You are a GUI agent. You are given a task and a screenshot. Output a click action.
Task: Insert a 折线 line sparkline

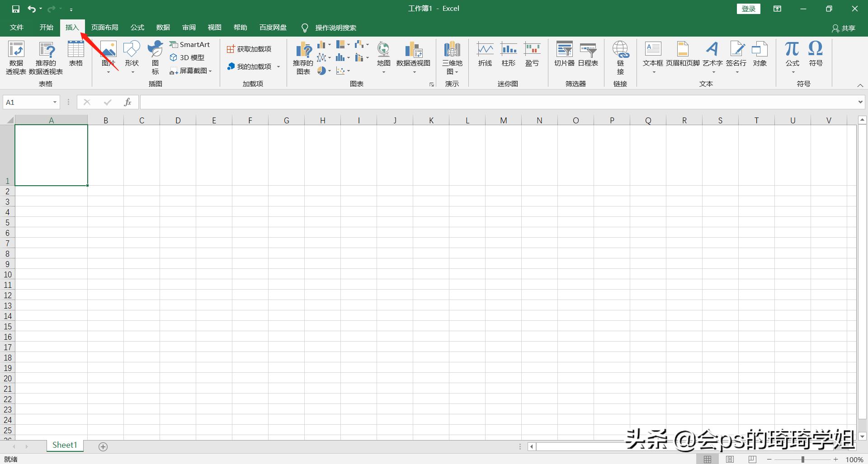click(x=485, y=54)
